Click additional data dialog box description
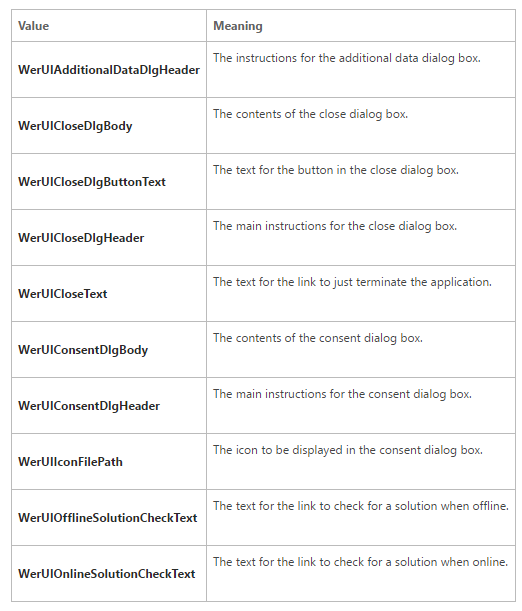 coord(347,58)
